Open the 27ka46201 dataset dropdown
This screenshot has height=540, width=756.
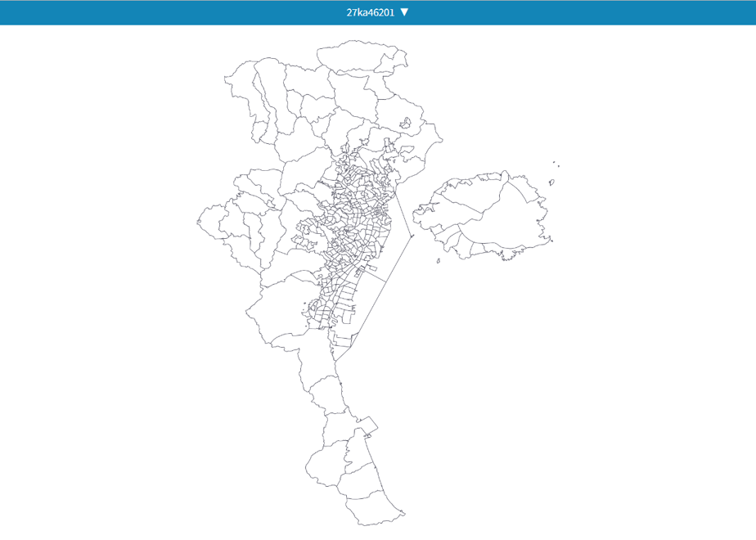coord(377,12)
